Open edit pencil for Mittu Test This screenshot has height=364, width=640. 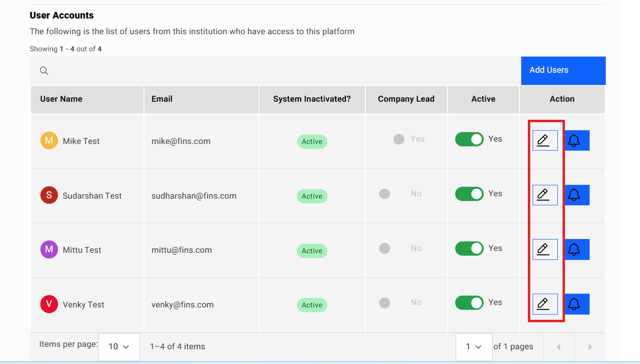pyautogui.click(x=544, y=249)
